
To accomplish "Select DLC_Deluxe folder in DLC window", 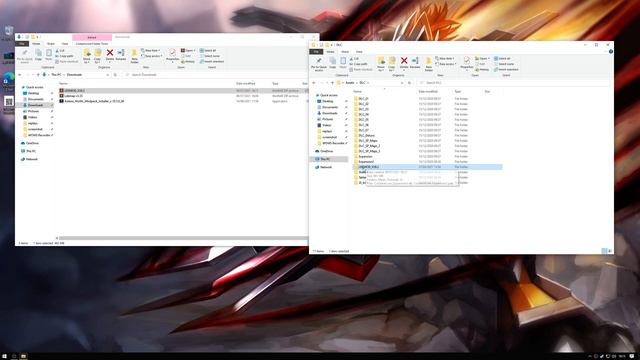I will click(367, 136).
